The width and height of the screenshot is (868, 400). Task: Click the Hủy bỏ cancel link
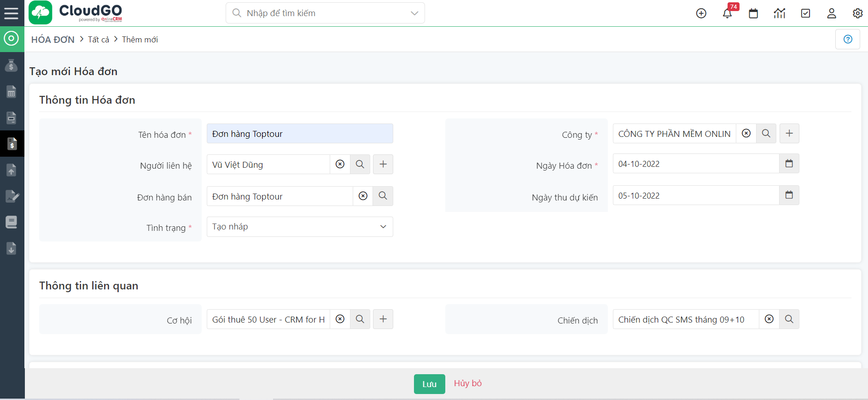[467, 383]
